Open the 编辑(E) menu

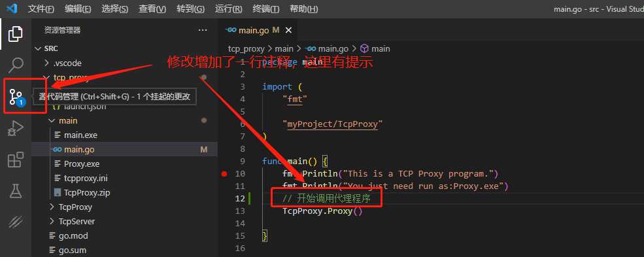[x=78, y=9]
